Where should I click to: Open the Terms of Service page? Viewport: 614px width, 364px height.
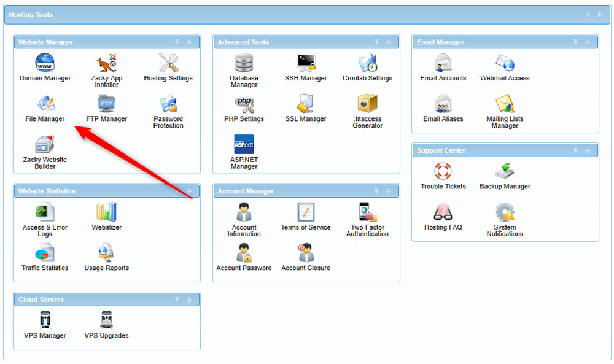(305, 218)
